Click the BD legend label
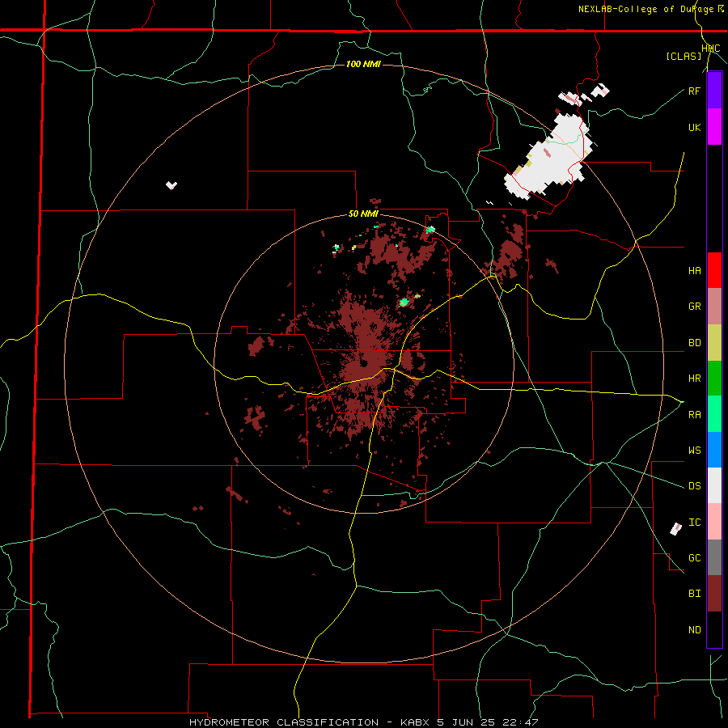Image resolution: width=728 pixels, height=728 pixels. pos(695,343)
